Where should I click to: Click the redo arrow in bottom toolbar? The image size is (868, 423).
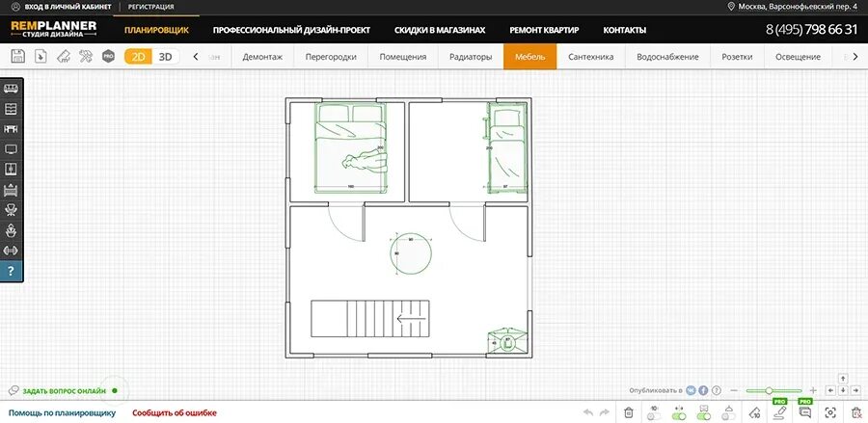605,412
